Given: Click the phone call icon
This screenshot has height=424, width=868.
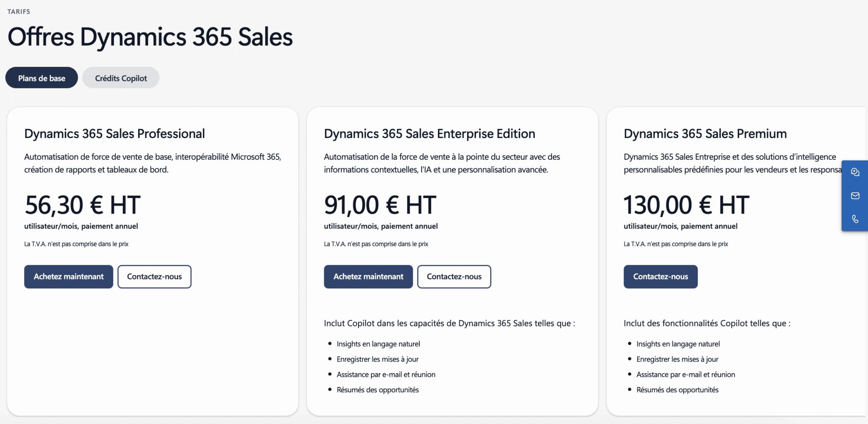Looking at the screenshot, I should pyautogui.click(x=855, y=219).
